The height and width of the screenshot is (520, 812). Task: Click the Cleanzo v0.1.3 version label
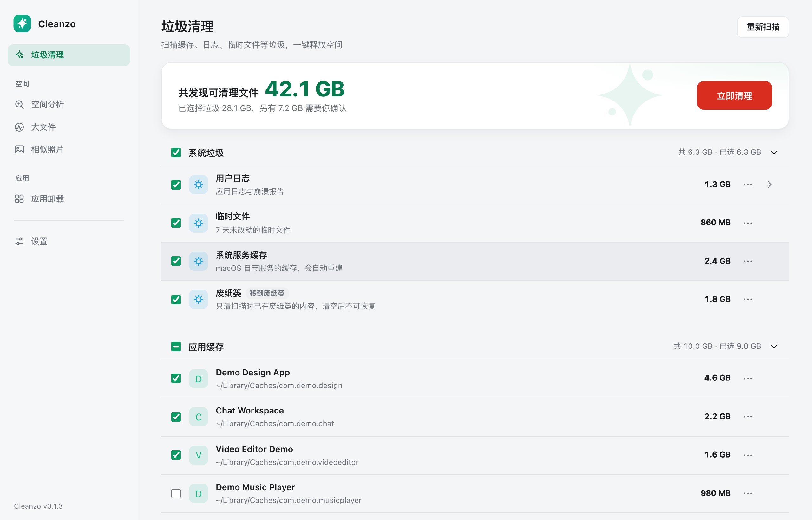point(38,506)
